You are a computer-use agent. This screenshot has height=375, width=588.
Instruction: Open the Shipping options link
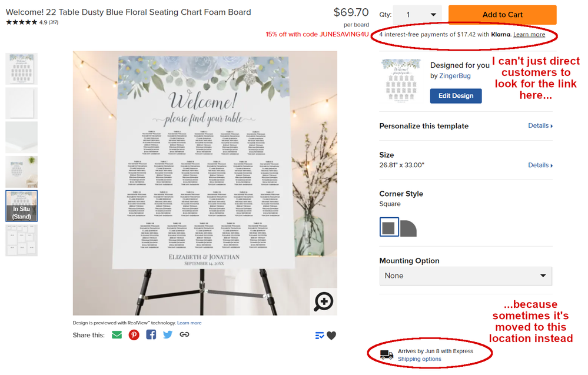[419, 359]
